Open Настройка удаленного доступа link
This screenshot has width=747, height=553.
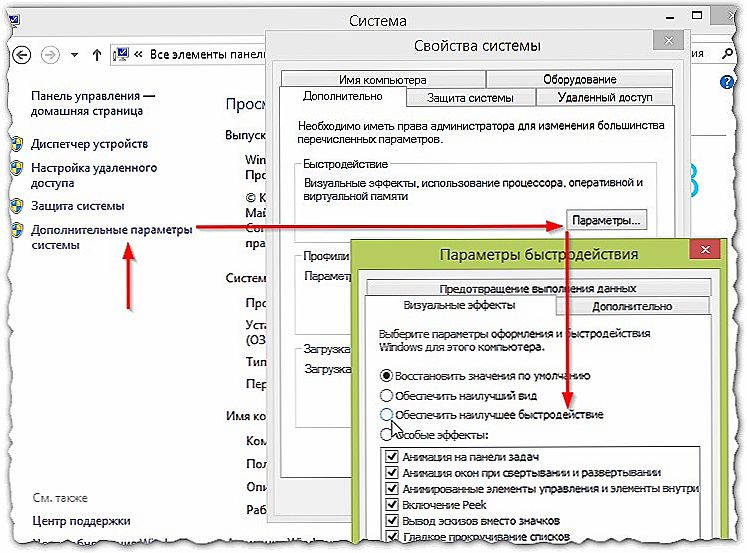coord(94,175)
